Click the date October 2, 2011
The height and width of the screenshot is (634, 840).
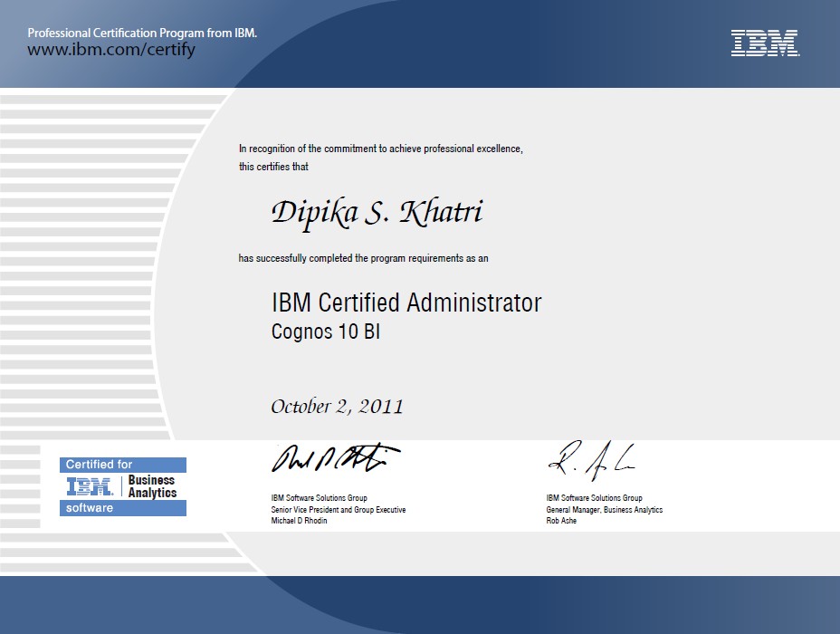tap(337, 407)
